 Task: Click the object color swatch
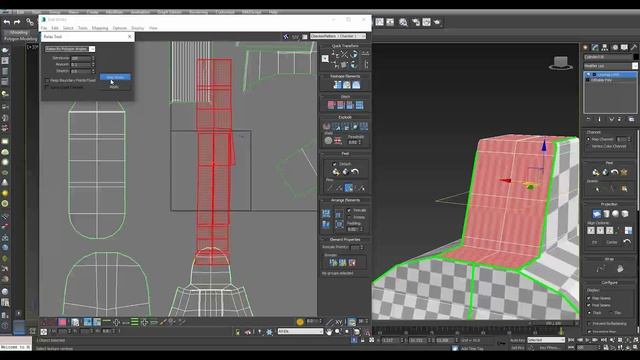(x=636, y=57)
